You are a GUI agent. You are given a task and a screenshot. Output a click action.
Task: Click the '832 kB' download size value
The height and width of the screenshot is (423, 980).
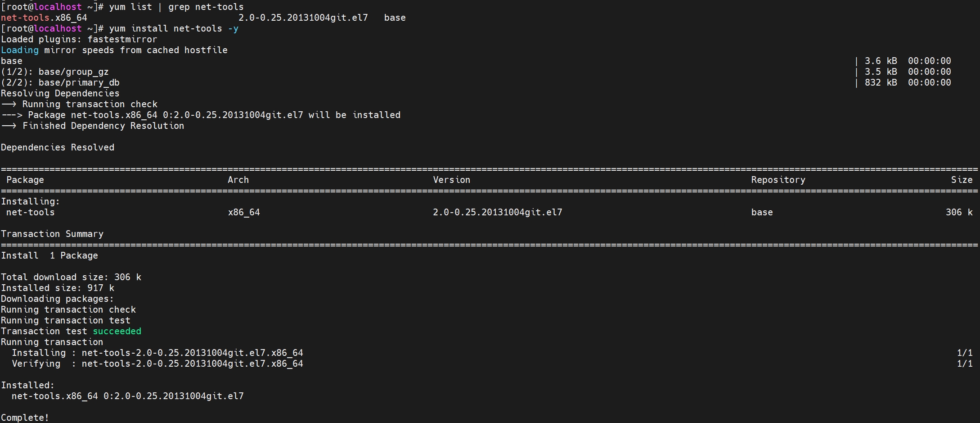(x=881, y=82)
